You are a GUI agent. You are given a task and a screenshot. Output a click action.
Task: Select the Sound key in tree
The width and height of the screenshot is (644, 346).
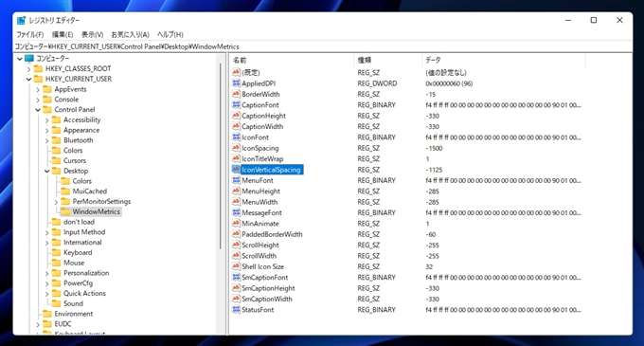point(73,303)
